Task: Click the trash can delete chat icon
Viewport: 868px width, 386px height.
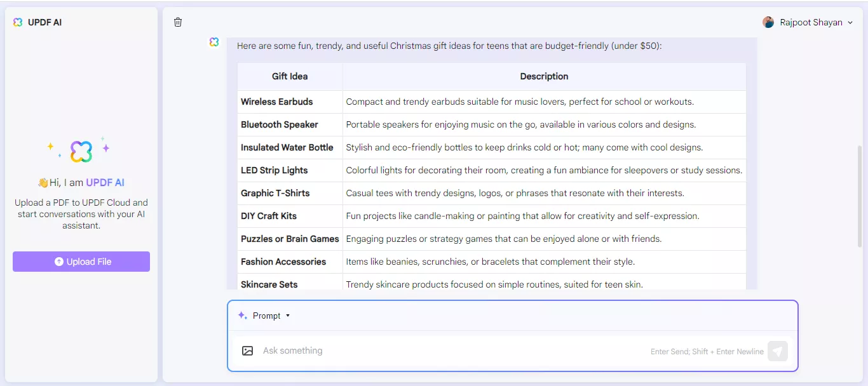Action: pyautogui.click(x=178, y=22)
